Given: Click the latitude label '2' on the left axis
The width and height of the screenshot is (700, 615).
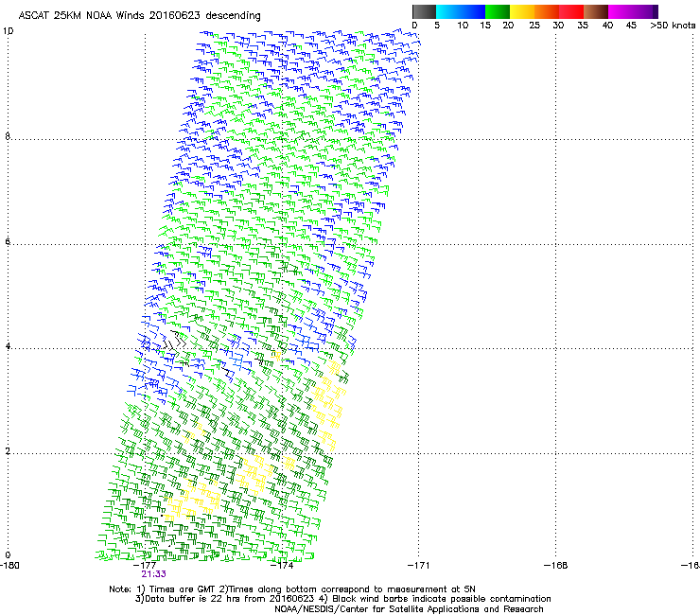Looking at the screenshot, I should 8,451.
